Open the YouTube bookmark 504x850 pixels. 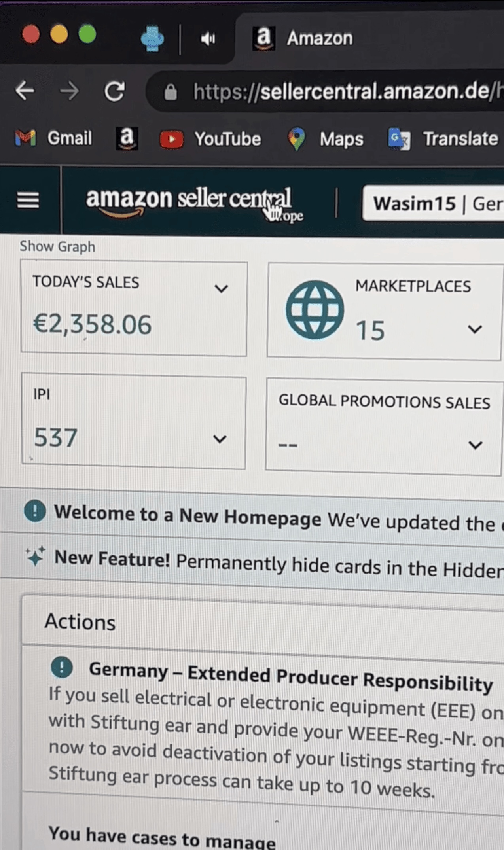pyautogui.click(x=210, y=139)
